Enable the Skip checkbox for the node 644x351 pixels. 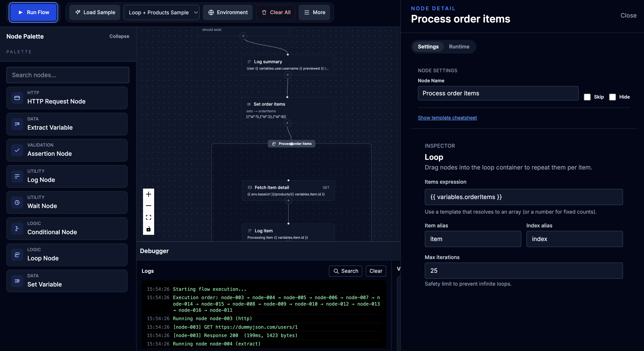point(587,97)
